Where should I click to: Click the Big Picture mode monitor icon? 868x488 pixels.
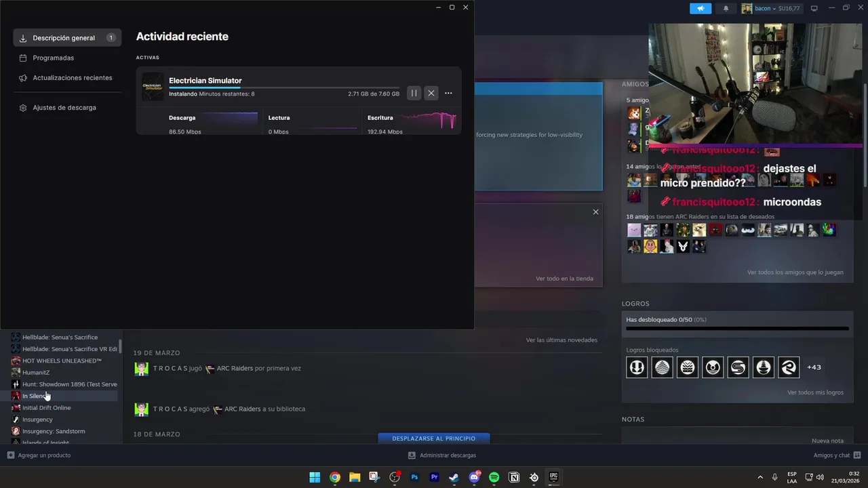coord(814,8)
